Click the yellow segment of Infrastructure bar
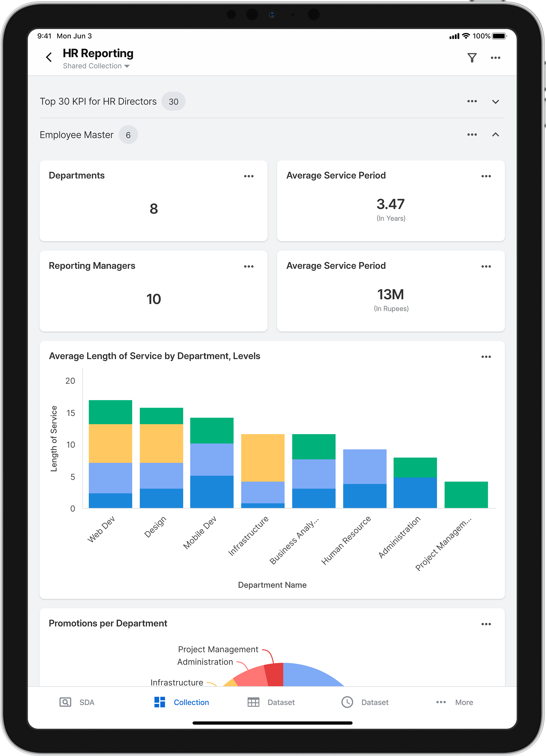546x756 pixels. pyautogui.click(x=263, y=458)
